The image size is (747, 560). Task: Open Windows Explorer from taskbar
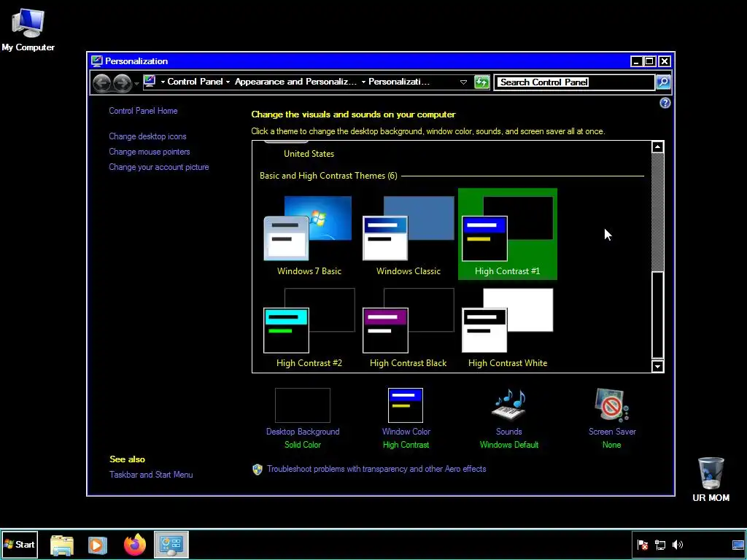[61, 545]
